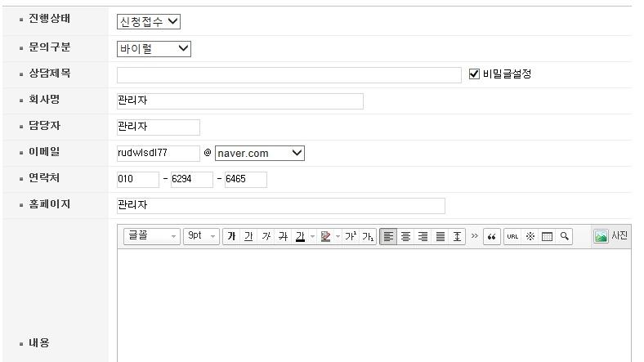Align text to the left

pyautogui.click(x=389, y=236)
